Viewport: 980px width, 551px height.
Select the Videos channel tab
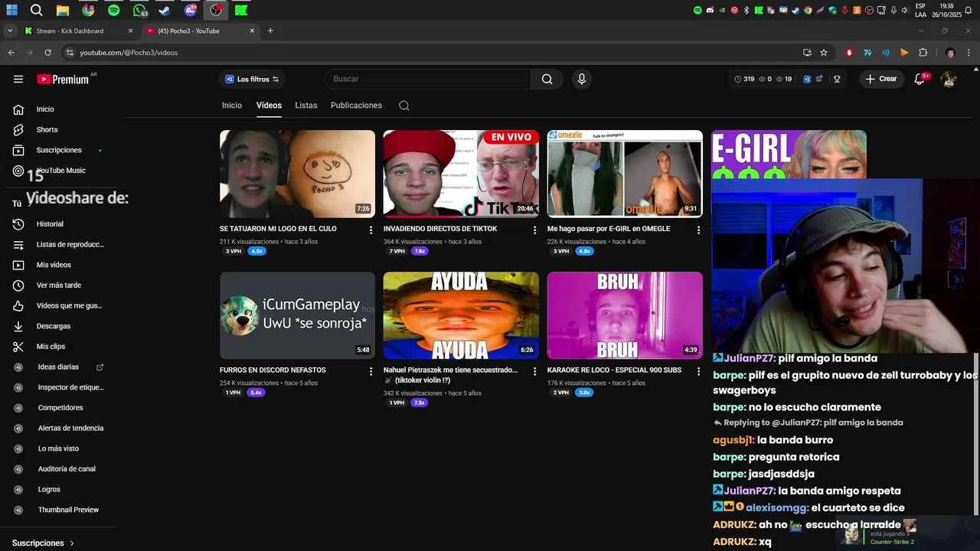(269, 106)
